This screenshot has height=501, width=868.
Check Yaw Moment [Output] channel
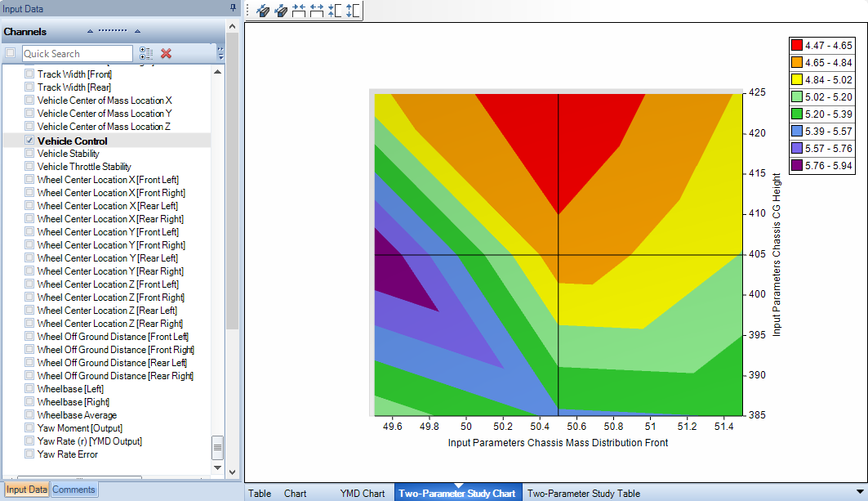(x=29, y=427)
